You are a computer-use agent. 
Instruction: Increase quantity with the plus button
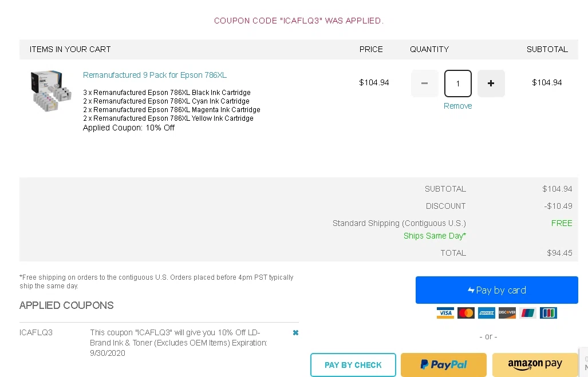[491, 84]
